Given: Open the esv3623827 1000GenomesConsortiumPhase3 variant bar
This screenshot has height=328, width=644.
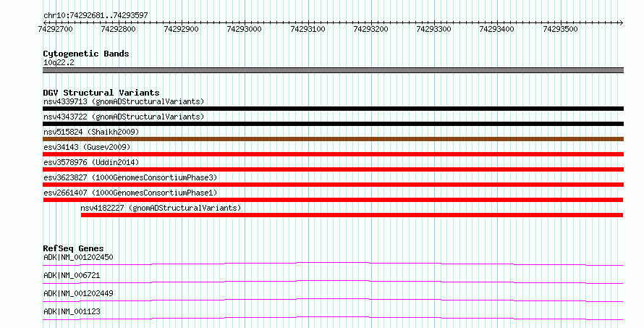Looking at the screenshot, I should pos(333,185).
